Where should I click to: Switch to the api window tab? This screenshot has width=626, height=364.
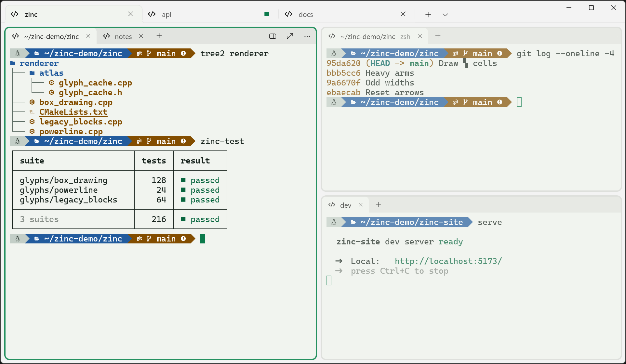click(208, 14)
